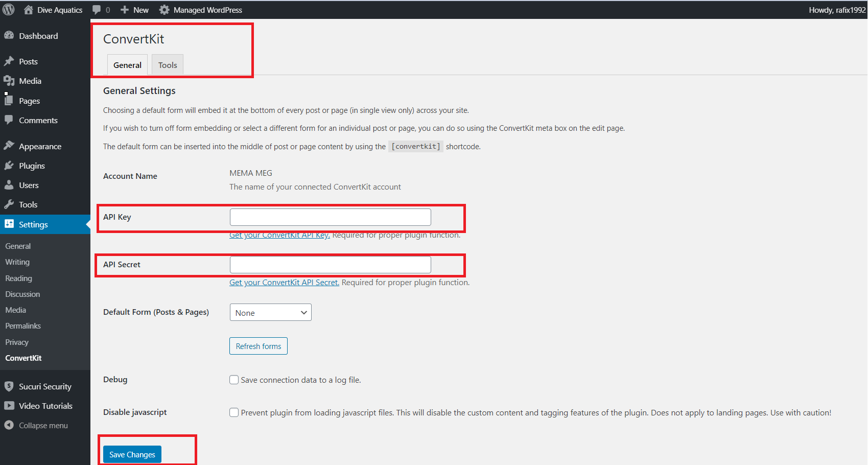Select the Posts menu icon
The height and width of the screenshot is (465, 868).
point(10,61)
